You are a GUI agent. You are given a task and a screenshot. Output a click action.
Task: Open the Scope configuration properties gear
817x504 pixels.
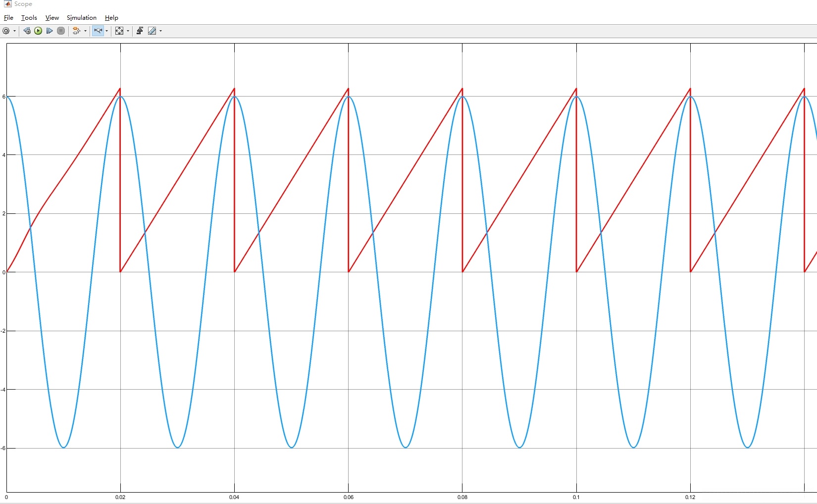click(6, 31)
